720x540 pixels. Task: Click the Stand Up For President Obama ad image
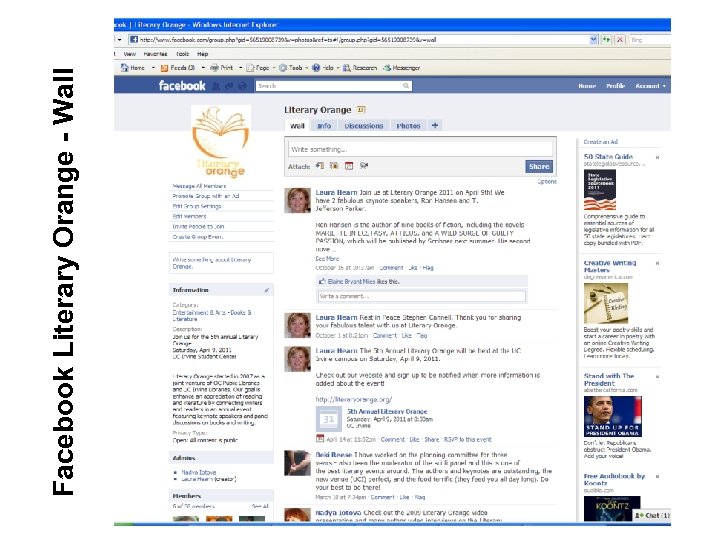[613, 416]
